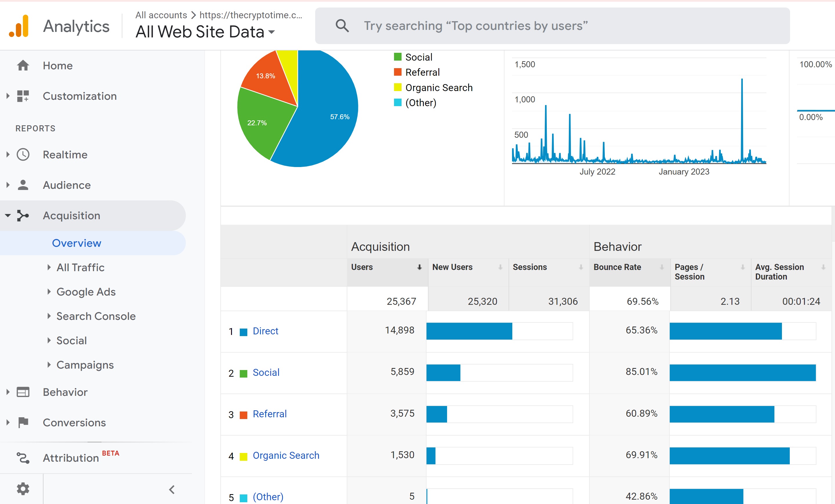835x504 pixels.
Task: Click the Google Analytics logo icon
Action: pos(19,26)
